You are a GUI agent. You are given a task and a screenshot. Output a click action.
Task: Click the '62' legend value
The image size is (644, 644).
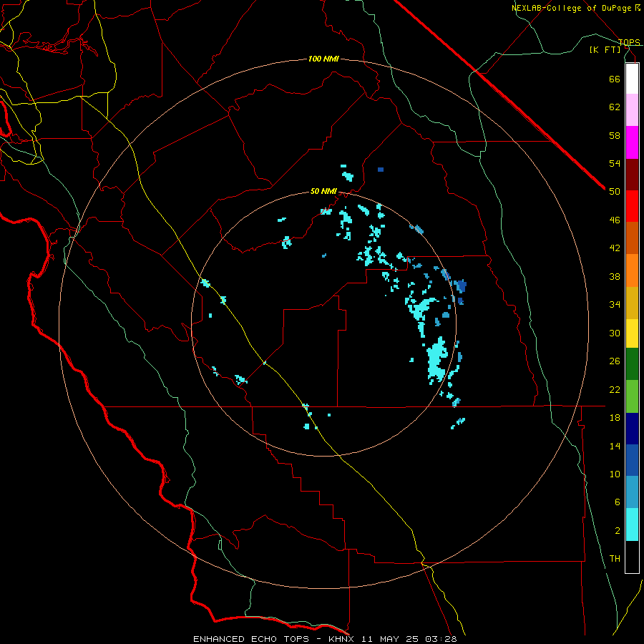point(615,107)
